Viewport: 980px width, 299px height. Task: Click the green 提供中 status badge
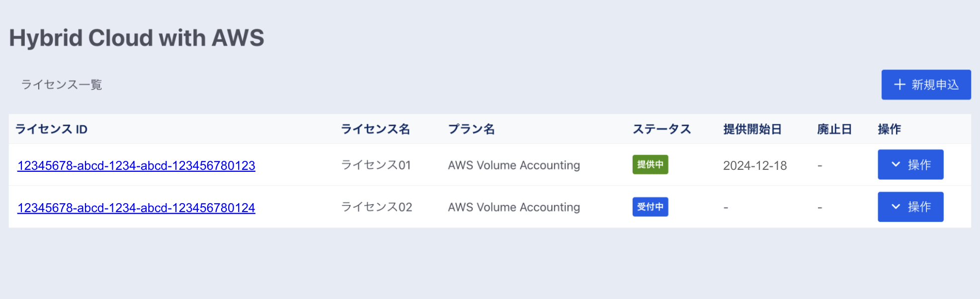click(x=650, y=164)
